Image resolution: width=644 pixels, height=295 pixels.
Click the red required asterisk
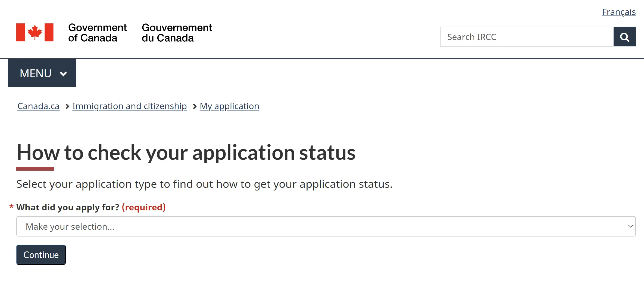coord(11,207)
